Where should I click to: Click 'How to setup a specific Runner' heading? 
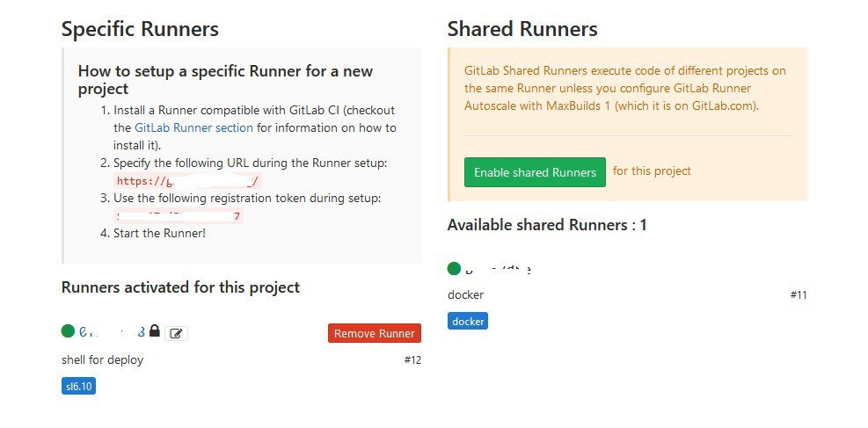pos(225,80)
